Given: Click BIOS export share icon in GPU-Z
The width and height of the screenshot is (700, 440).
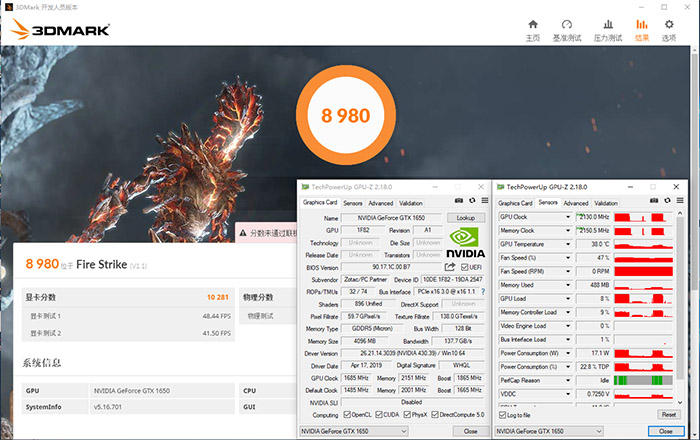Looking at the screenshot, I should 450,267.
